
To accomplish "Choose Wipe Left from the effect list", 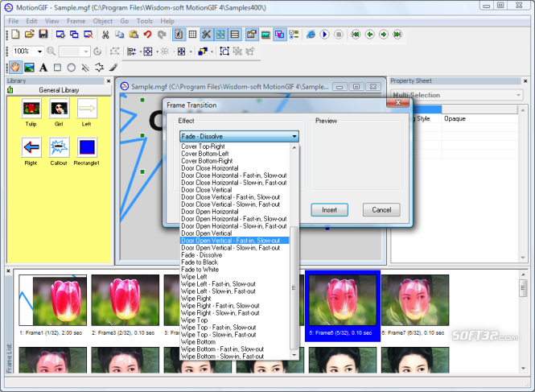I will point(235,277).
